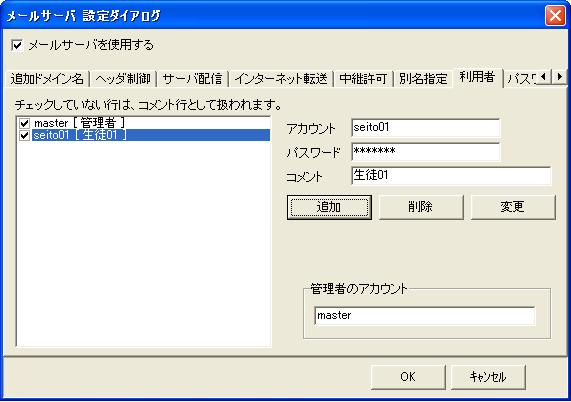Close the mail server settings dialog

555,16
